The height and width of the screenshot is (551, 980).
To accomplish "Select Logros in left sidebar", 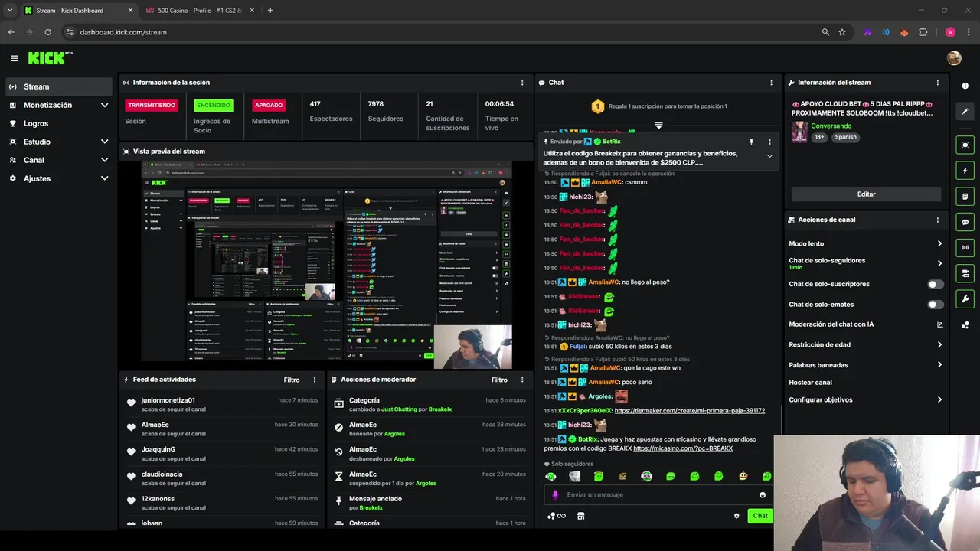I will pyautogui.click(x=59, y=123).
